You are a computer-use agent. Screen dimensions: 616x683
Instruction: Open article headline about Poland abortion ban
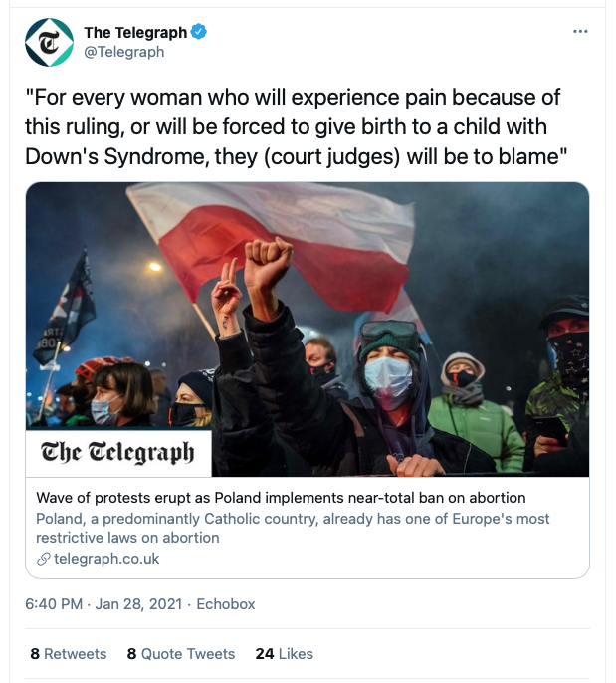[281, 498]
